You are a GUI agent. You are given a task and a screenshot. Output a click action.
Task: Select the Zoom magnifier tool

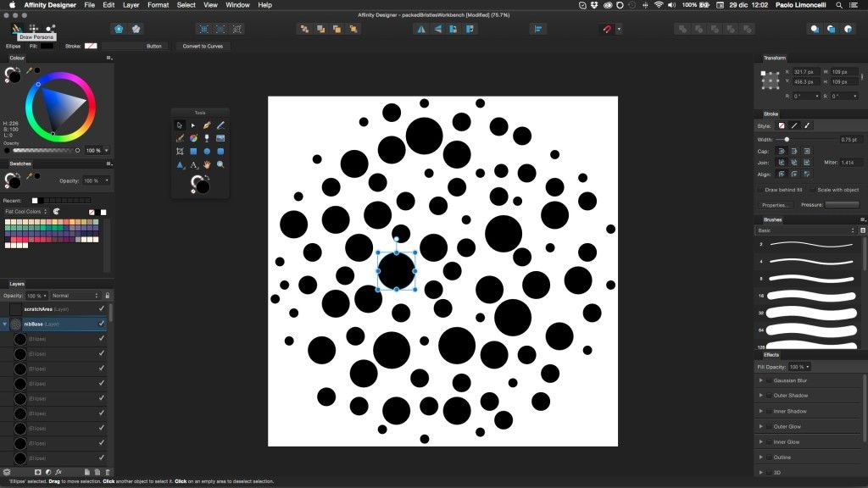pos(220,164)
